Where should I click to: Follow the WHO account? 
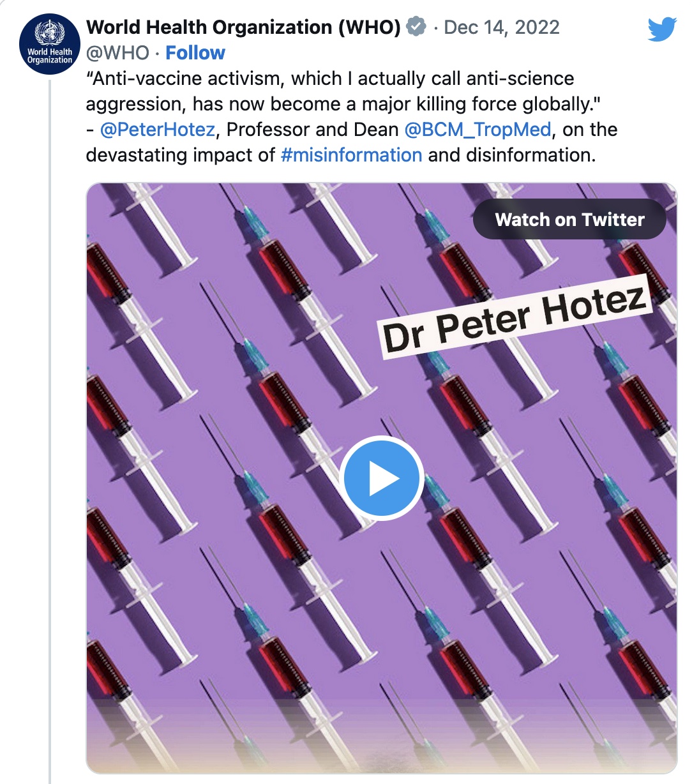(x=195, y=53)
